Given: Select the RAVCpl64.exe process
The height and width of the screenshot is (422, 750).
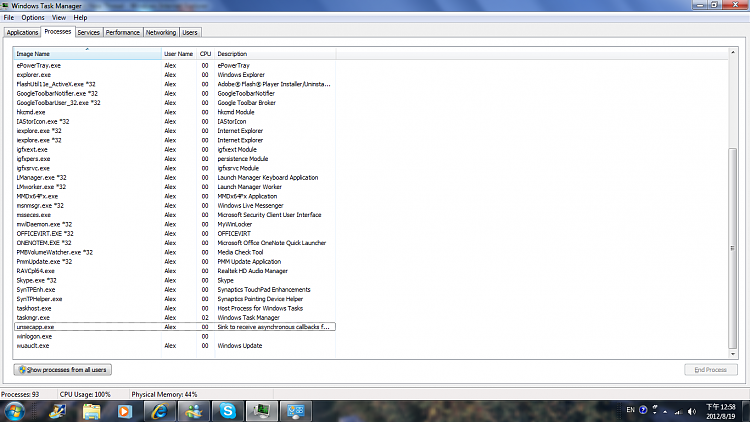Looking at the screenshot, I should tap(175, 271).
